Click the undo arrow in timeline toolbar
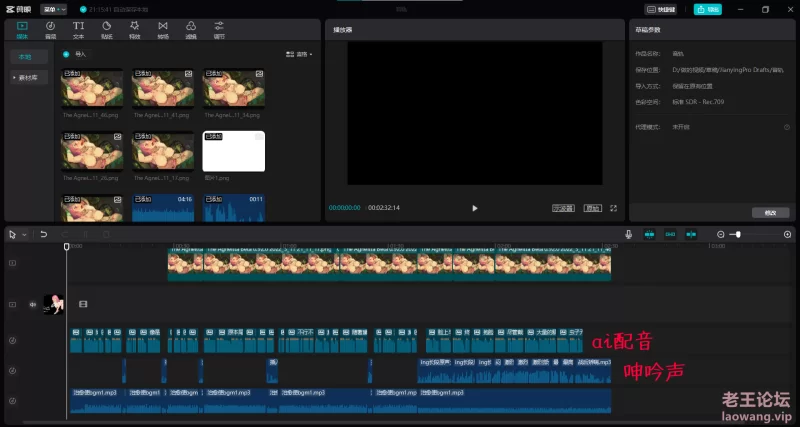This screenshot has height=427, width=800. tap(44, 234)
